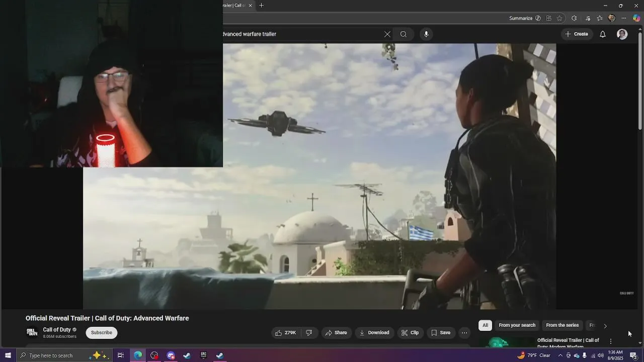Click the Meet Now camera tray icon

[569, 355]
